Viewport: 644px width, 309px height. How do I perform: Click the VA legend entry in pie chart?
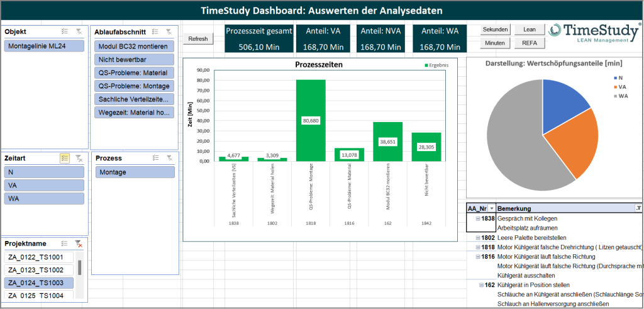(x=619, y=87)
